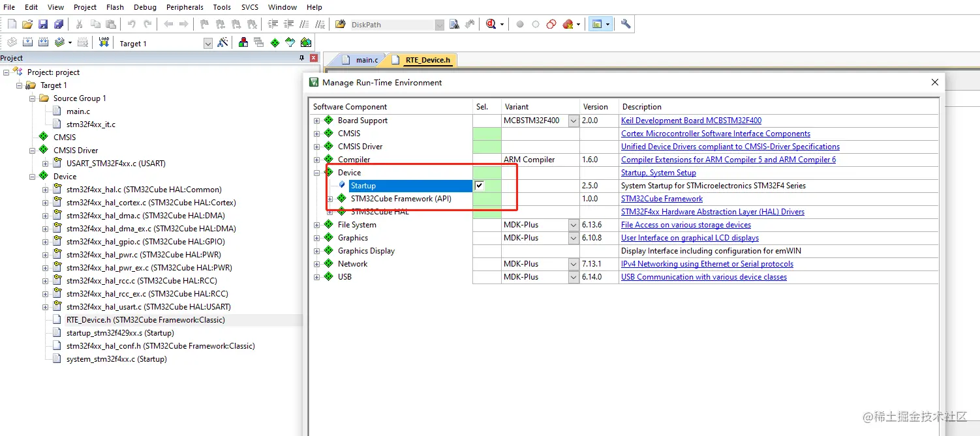980x436 pixels.
Task: Click the Software Component column header
Action: pos(391,107)
